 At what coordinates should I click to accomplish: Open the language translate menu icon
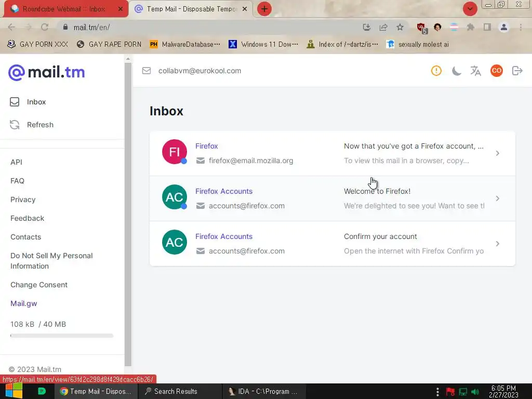tap(476, 71)
